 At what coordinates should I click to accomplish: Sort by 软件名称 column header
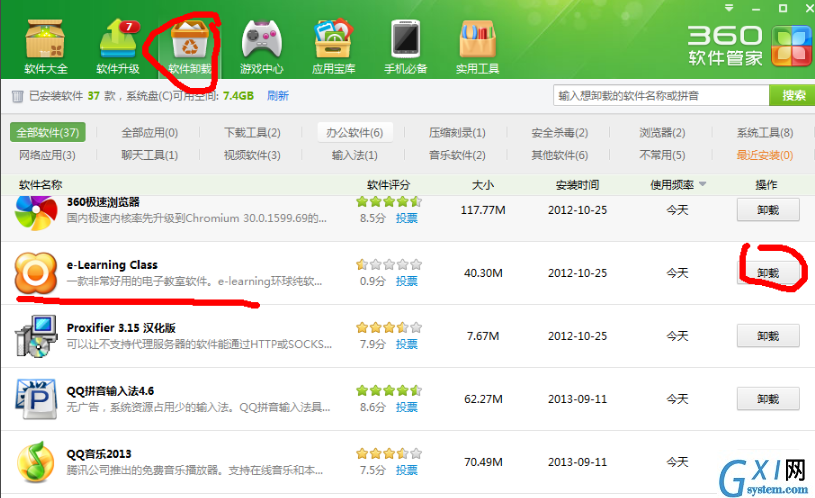[x=41, y=185]
